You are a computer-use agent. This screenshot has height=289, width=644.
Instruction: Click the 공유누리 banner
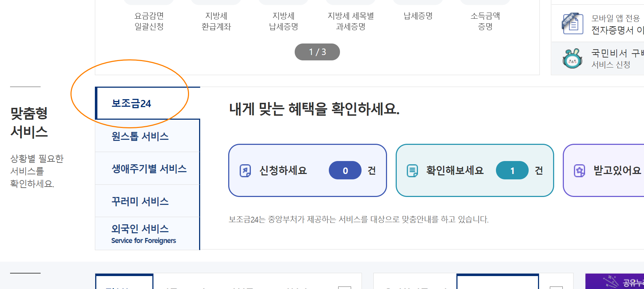(615, 281)
